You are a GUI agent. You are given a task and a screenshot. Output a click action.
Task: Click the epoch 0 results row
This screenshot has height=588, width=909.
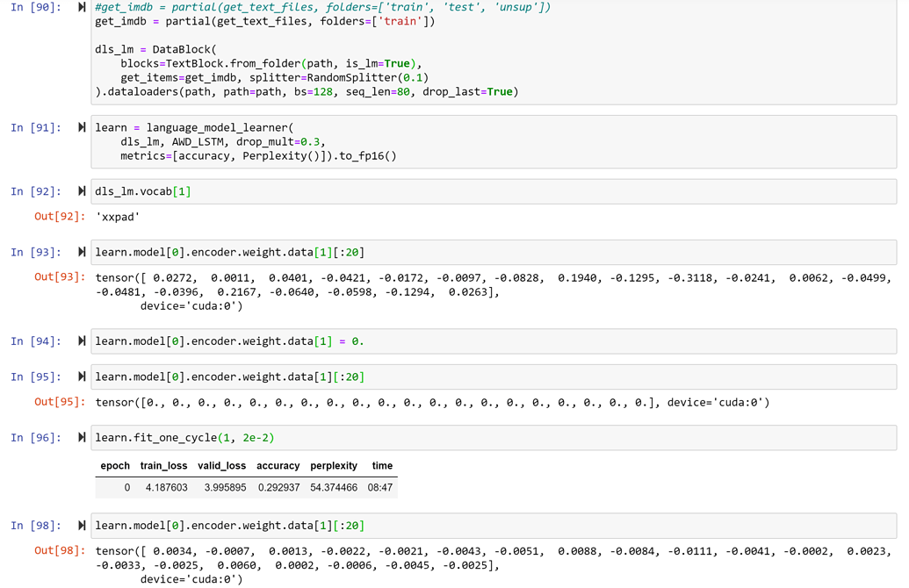click(x=246, y=488)
